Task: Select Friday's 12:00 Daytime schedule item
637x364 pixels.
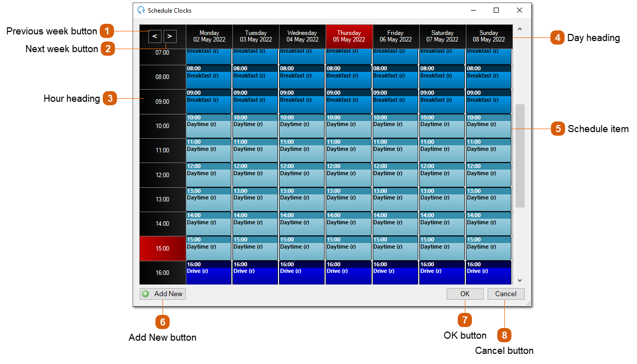Action: pyautogui.click(x=395, y=174)
